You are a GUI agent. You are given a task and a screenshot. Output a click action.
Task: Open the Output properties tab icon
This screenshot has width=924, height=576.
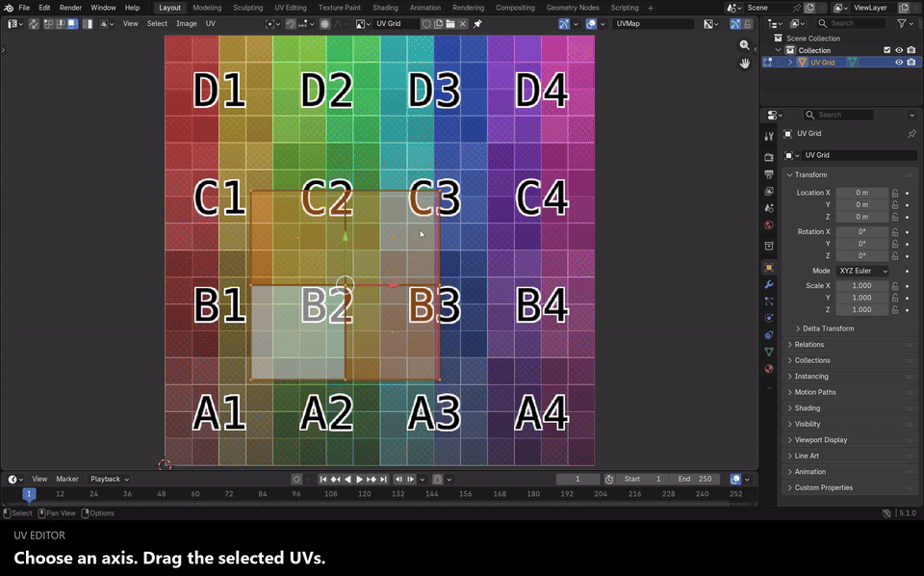(x=769, y=174)
